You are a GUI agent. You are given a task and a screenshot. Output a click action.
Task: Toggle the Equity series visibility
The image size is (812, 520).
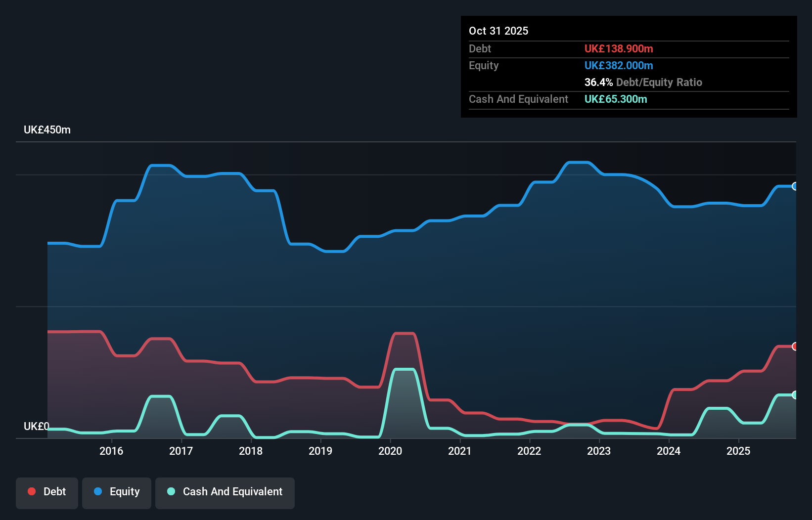(116, 492)
